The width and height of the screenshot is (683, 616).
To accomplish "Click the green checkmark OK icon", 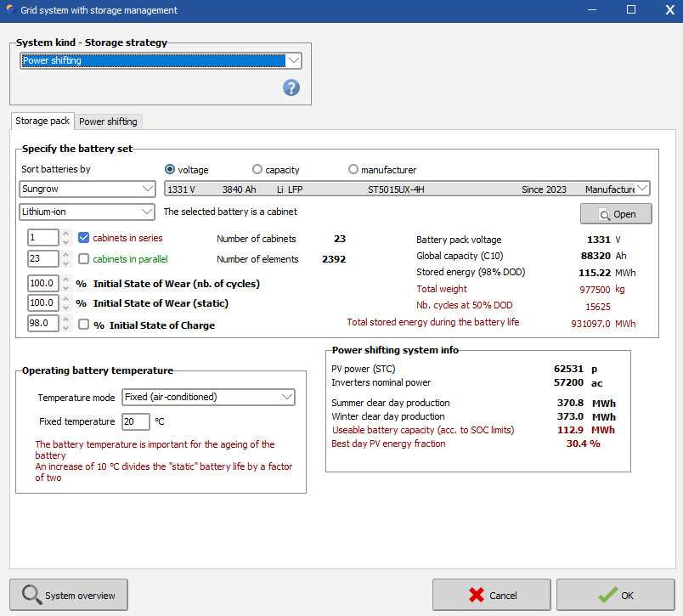I will pyautogui.click(x=607, y=596).
